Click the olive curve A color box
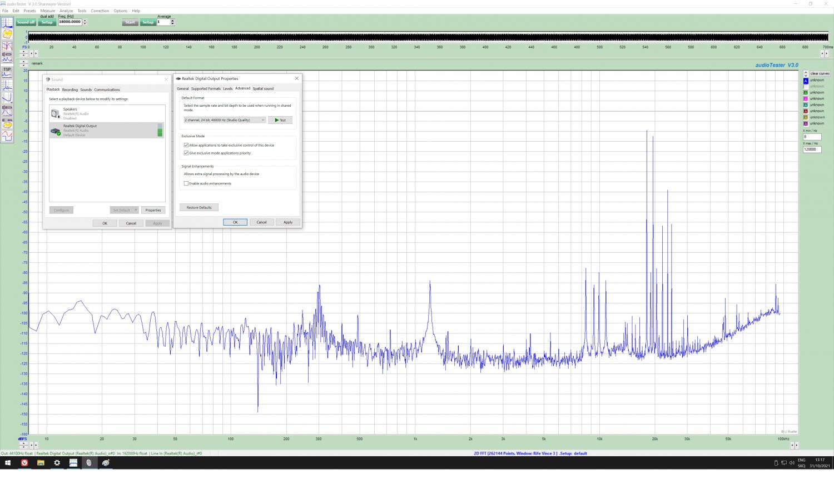This screenshot has height=504, width=834. pyautogui.click(x=806, y=117)
